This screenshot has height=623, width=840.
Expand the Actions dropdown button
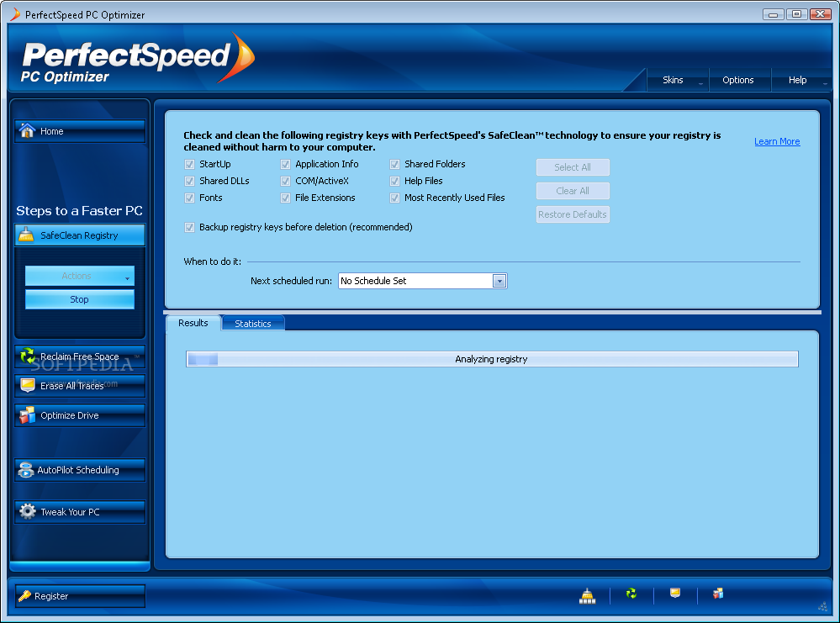[80, 276]
